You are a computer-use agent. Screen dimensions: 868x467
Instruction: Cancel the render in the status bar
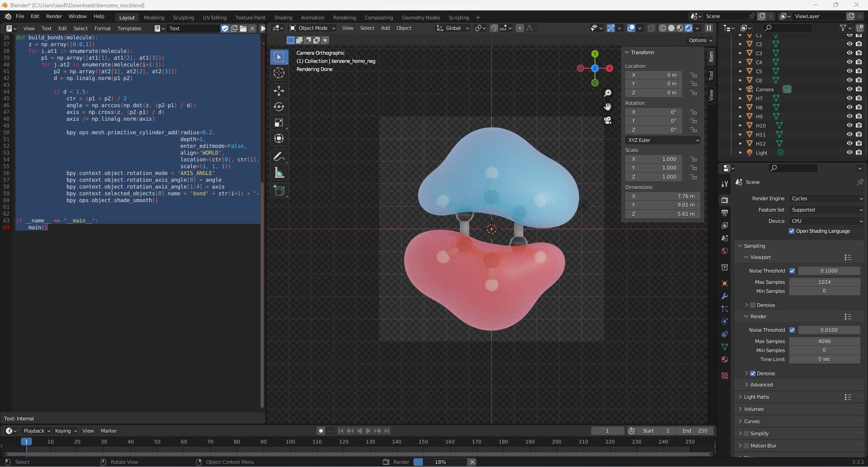[x=472, y=462]
